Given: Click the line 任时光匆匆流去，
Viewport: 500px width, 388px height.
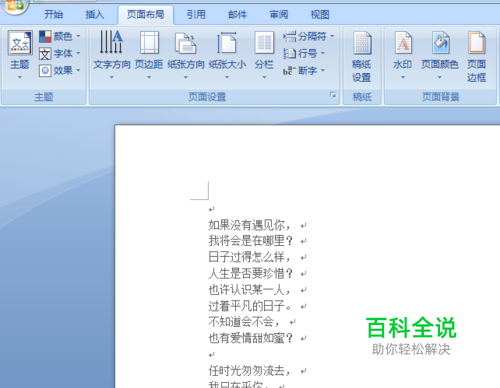Looking at the screenshot, I should tap(250, 371).
